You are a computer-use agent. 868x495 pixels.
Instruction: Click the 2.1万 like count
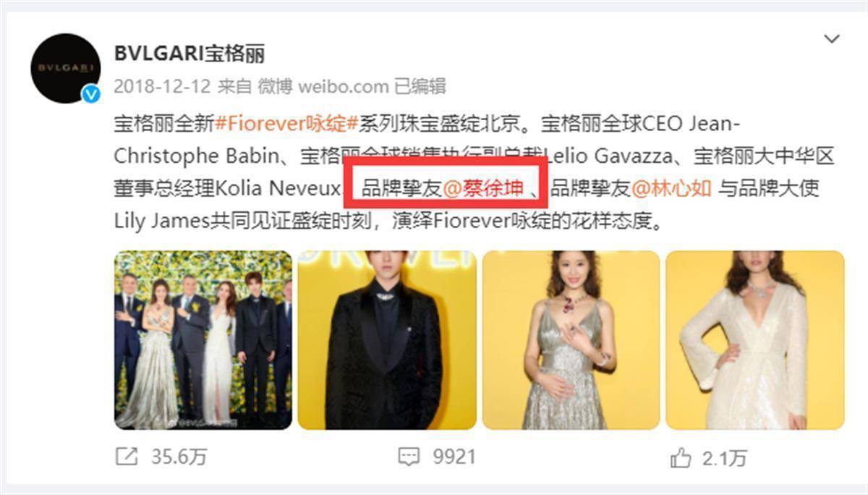[x=726, y=457]
